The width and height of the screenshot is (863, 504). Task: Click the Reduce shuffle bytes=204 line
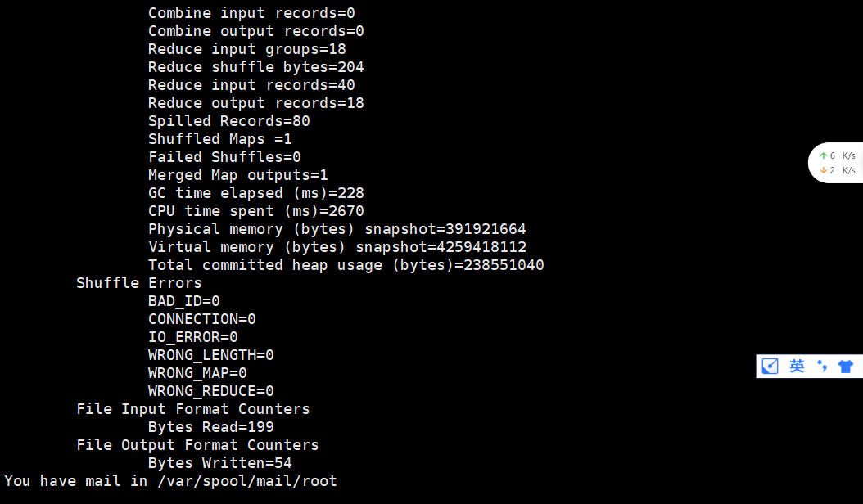tap(255, 66)
